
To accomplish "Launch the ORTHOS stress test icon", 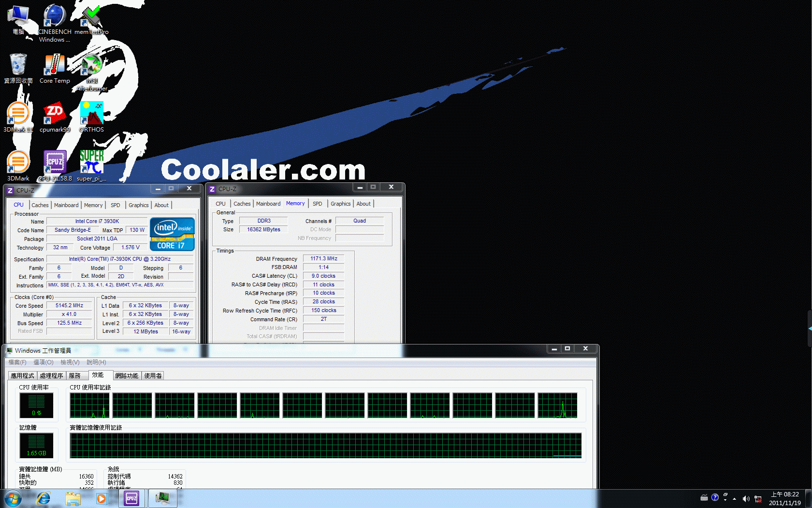I will tap(91, 117).
